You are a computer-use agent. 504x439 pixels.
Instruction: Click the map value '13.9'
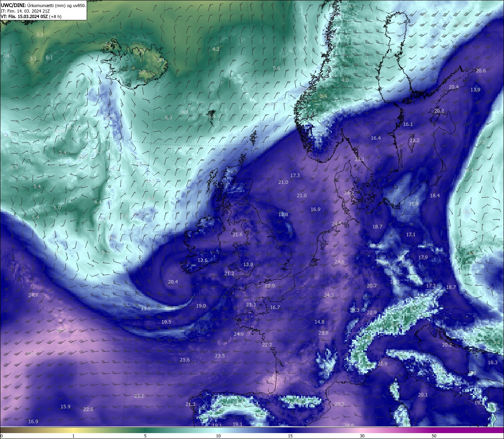pos(475,89)
